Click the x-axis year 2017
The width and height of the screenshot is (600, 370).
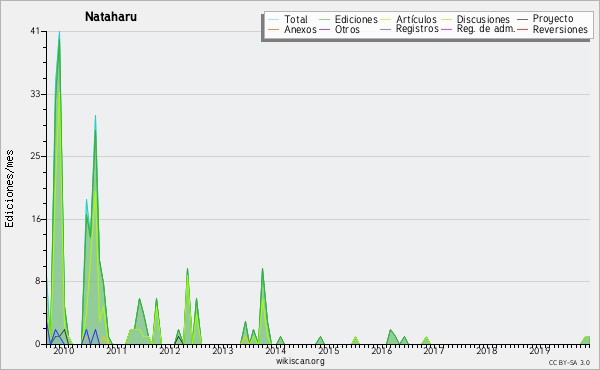click(434, 351)
